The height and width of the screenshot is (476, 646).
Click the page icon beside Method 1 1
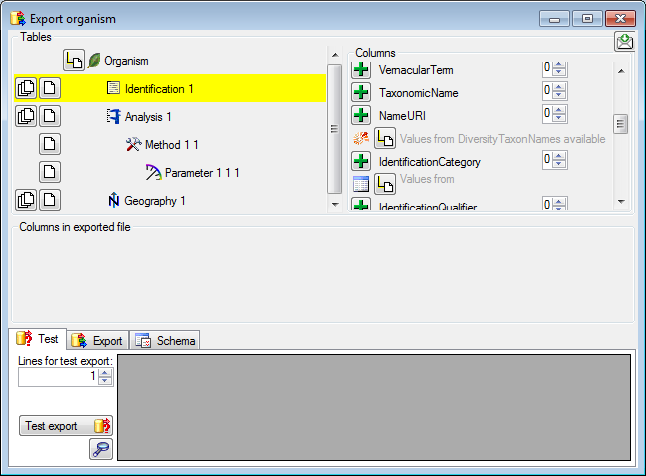(x=50, y=144)
